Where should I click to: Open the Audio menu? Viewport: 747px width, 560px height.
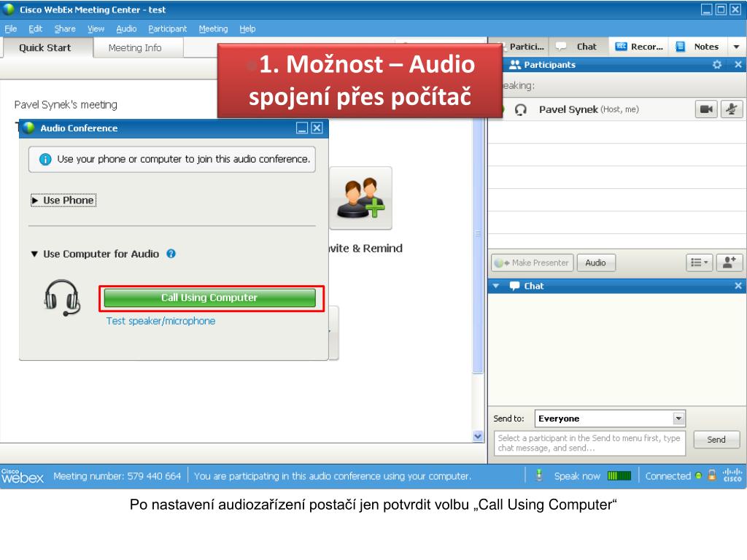click(126, 28)
